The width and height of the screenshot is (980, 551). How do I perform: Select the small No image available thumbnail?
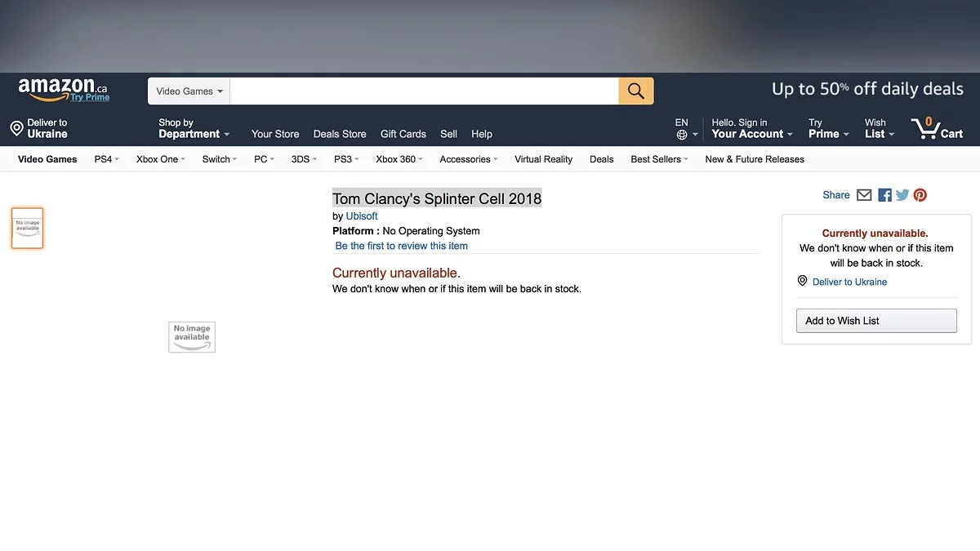[x=27, y=228]
